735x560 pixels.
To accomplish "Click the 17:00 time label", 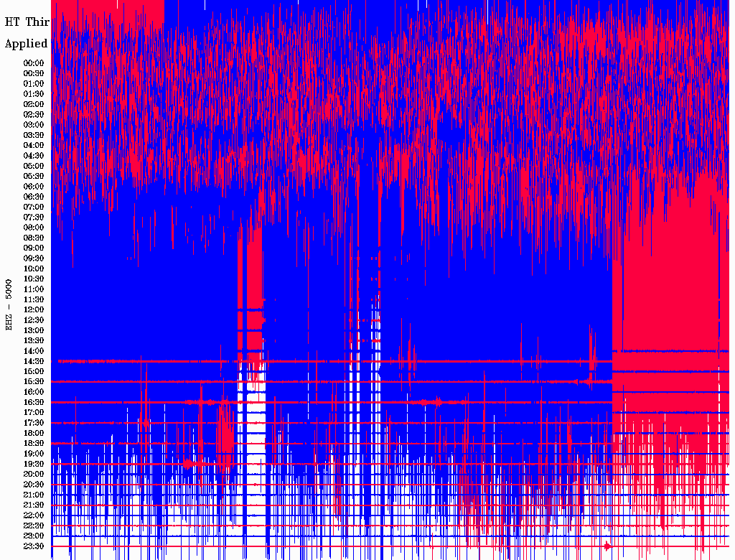I will [34, 413].
